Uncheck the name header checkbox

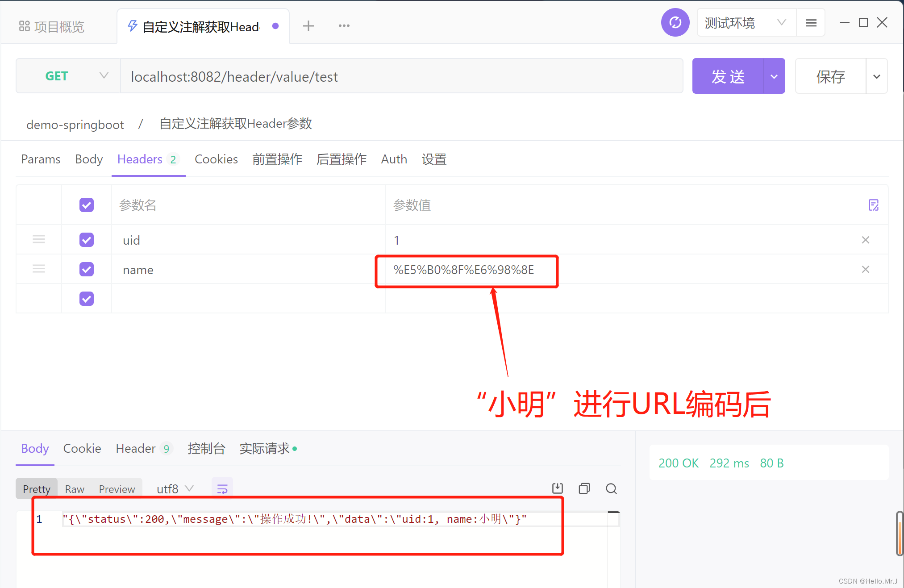(x=87, y=269)
